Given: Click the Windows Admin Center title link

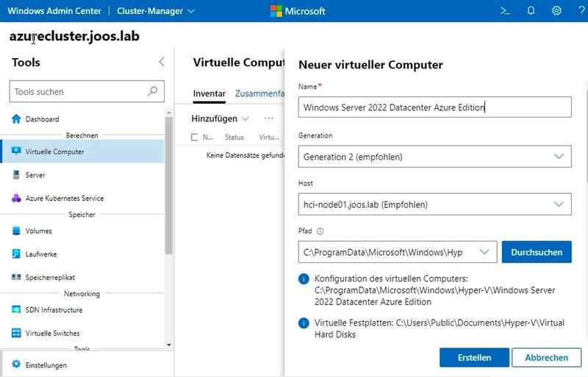Looking at the screenshot, I should 54,11.
